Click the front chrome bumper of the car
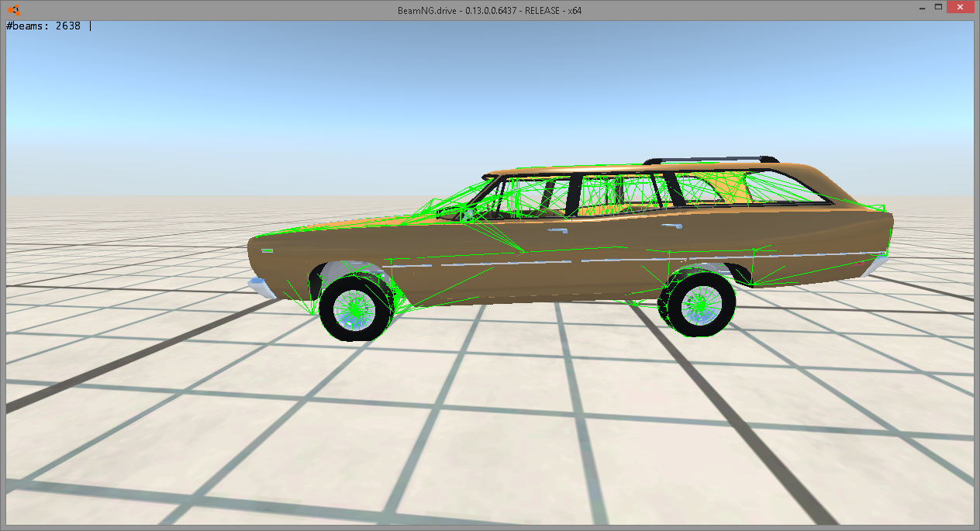 (261, 286)
